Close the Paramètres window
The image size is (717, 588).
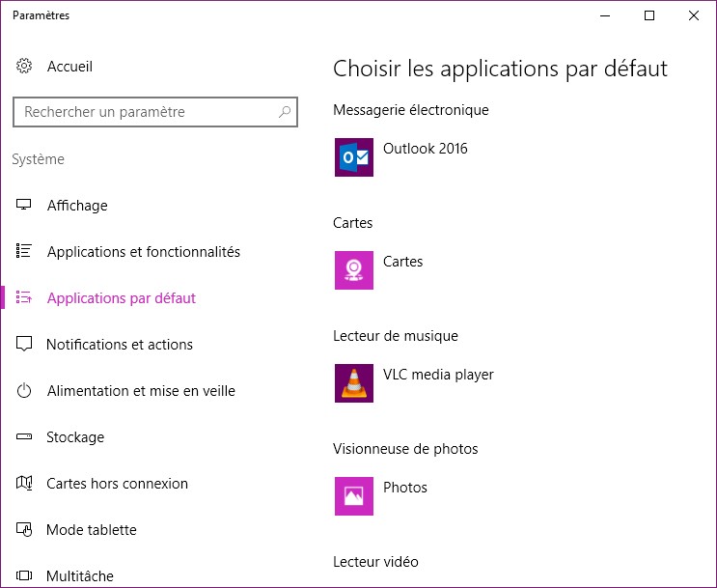[x=694, y=15]
